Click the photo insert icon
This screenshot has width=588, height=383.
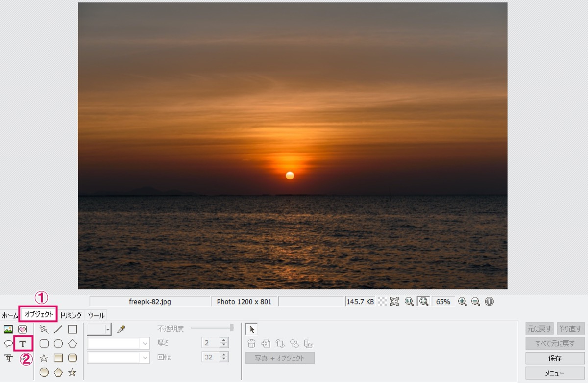pyautogui.click(x=8, y=330)
